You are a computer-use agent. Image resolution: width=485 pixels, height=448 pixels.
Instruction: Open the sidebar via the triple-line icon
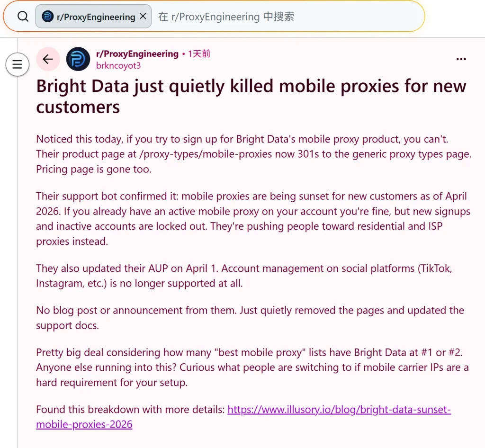click(17, 64)
